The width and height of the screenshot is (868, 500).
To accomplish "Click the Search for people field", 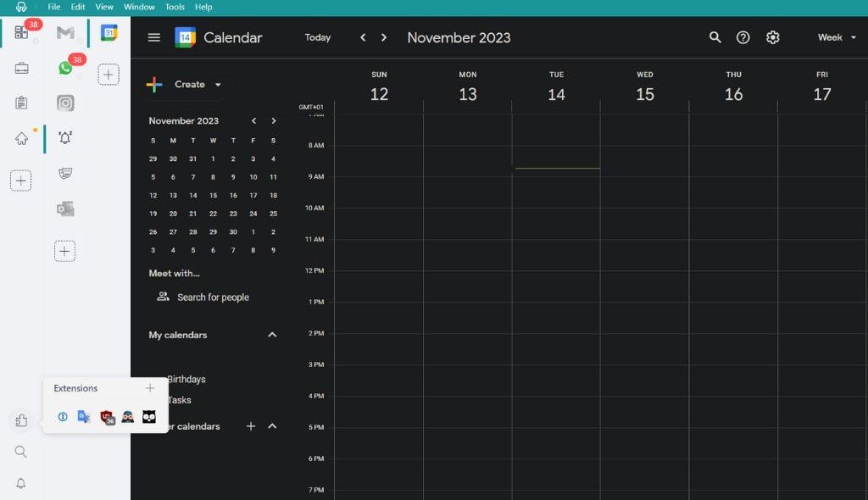I will coord(213,297).
